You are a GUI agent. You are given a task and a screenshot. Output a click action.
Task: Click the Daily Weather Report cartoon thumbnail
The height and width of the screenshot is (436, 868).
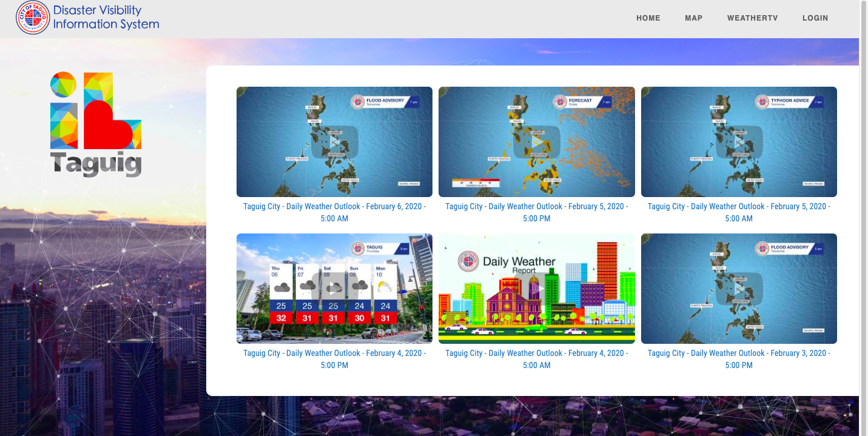[x=536, y=289]
